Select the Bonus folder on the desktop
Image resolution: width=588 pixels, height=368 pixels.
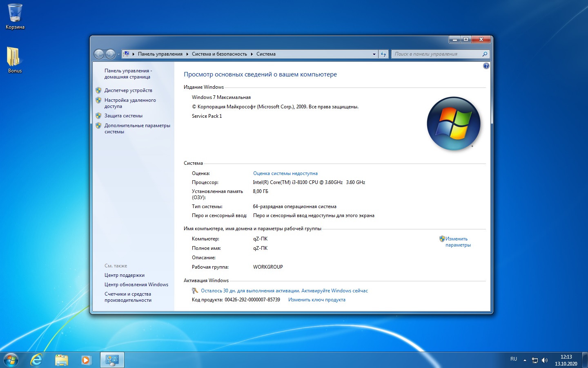(15, 60)
